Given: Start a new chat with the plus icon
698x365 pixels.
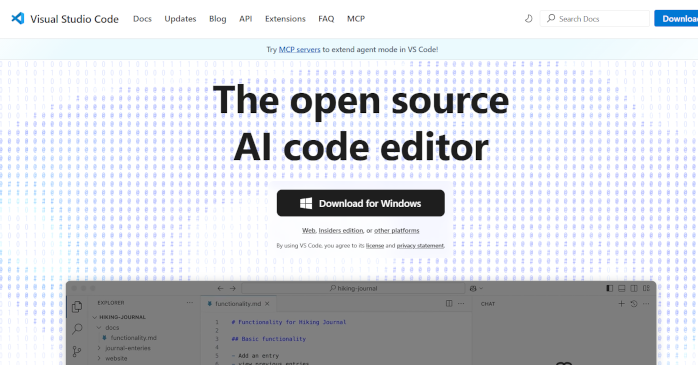Looking at the screenshot, I should 621,304.
